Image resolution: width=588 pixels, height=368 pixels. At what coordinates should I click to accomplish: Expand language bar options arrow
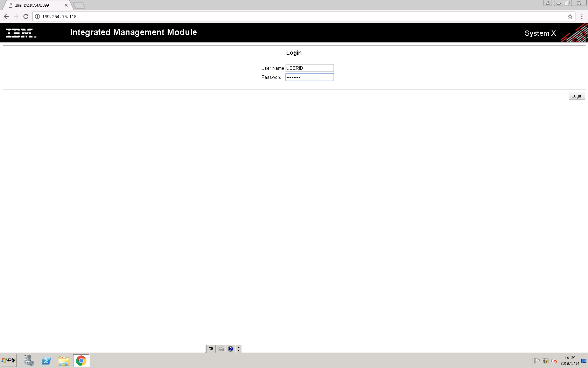[x=238, y=349]
